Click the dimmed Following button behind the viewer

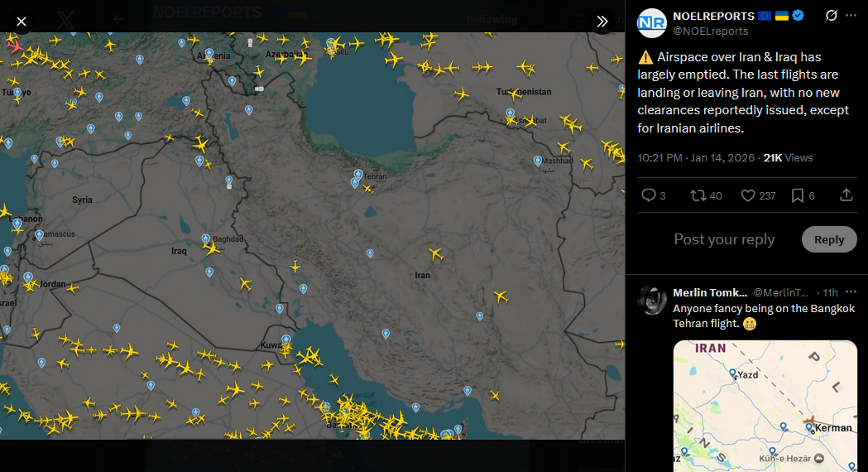click(x=492, y=19)
